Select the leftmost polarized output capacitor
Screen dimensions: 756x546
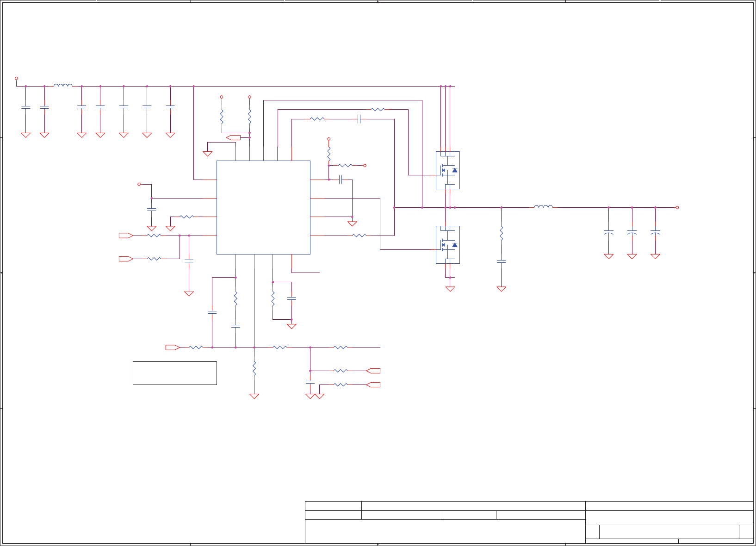coord(609,232)
